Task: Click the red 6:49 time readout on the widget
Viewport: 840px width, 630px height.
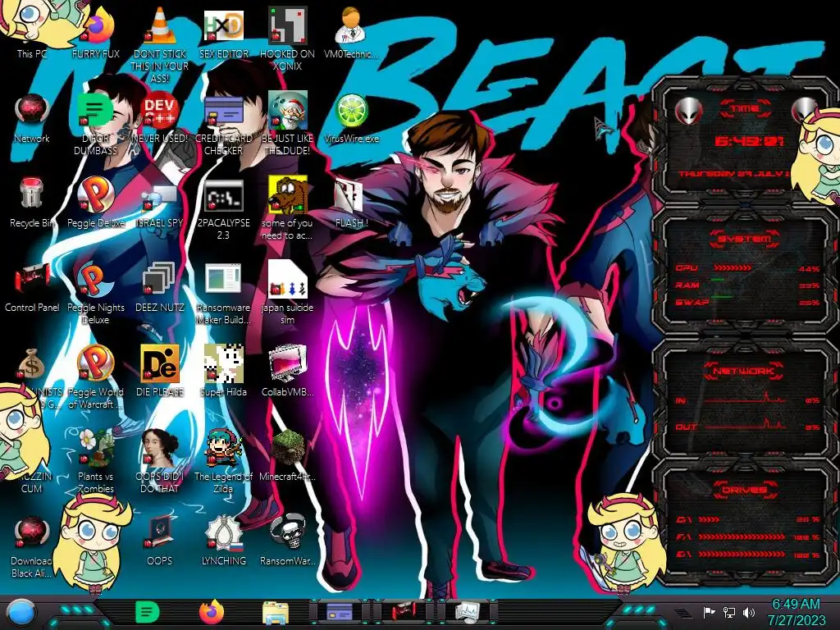Action: [x=750, y=141]
